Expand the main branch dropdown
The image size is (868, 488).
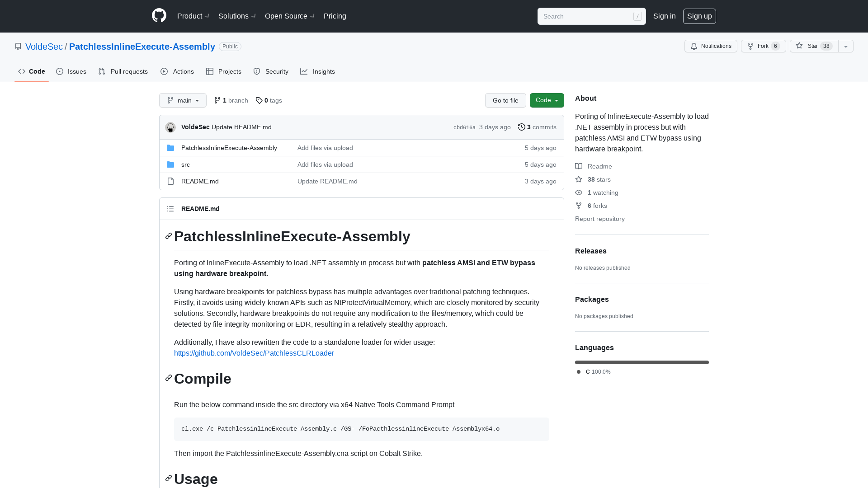pos(183,100)
